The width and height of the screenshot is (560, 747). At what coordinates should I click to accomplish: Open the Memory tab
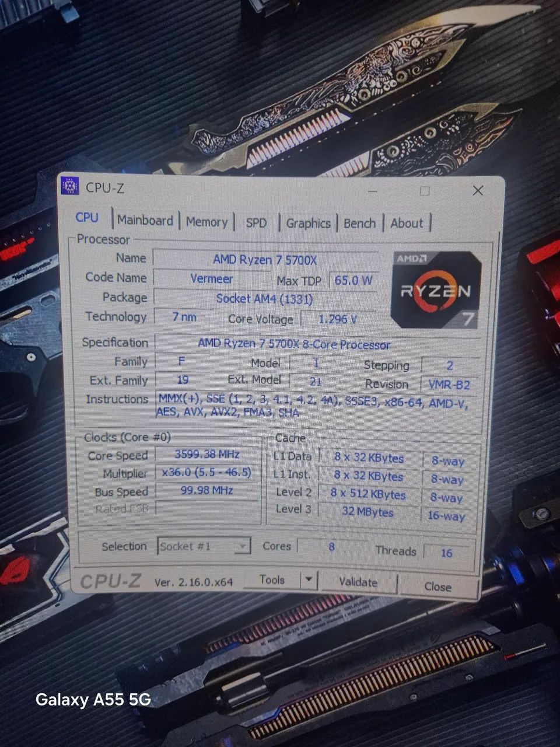(x=206, y=222)
